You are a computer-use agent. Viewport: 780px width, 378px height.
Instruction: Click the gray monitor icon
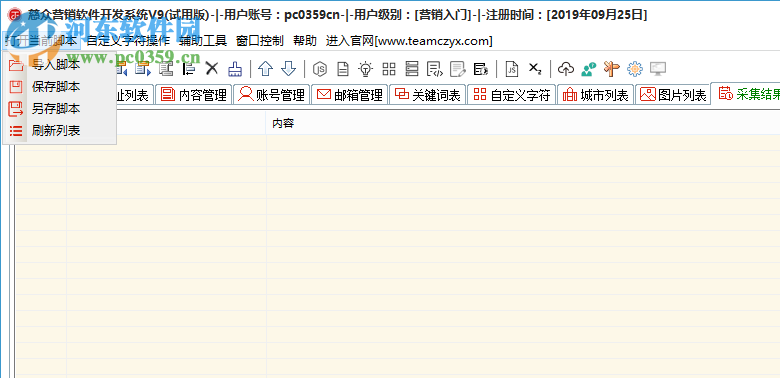[658, 69]
